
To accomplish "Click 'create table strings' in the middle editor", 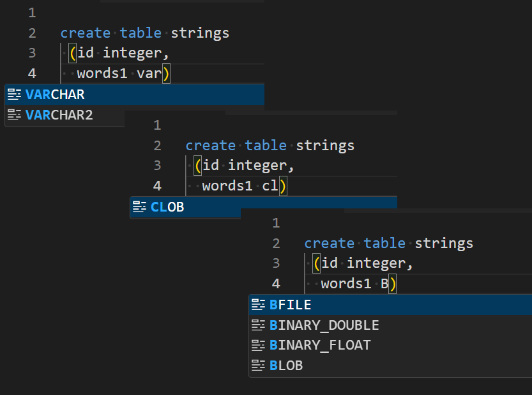I will (x=270, y=146).
